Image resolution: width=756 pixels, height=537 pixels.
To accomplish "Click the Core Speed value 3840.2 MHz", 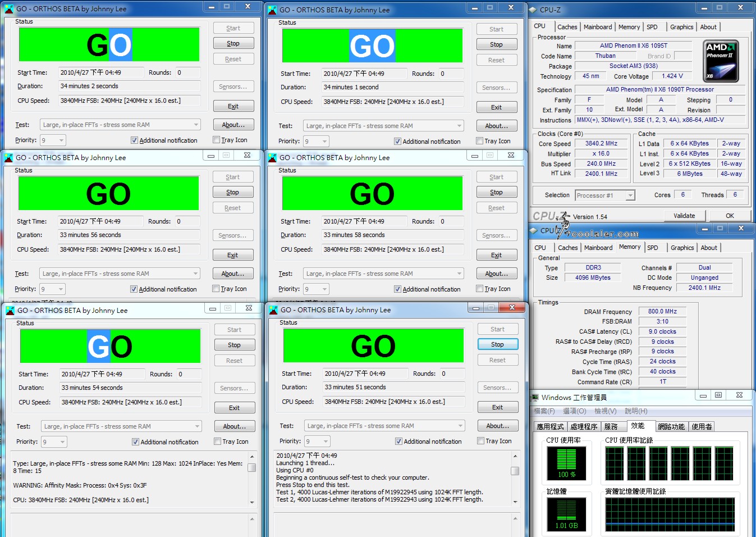I will click(601, 143).
